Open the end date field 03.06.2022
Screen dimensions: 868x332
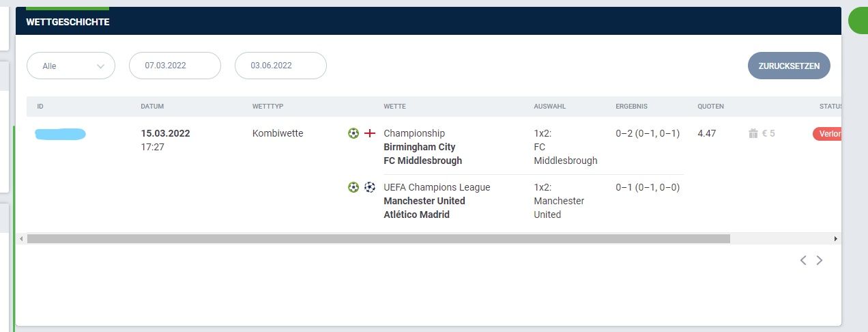[280, 66]
